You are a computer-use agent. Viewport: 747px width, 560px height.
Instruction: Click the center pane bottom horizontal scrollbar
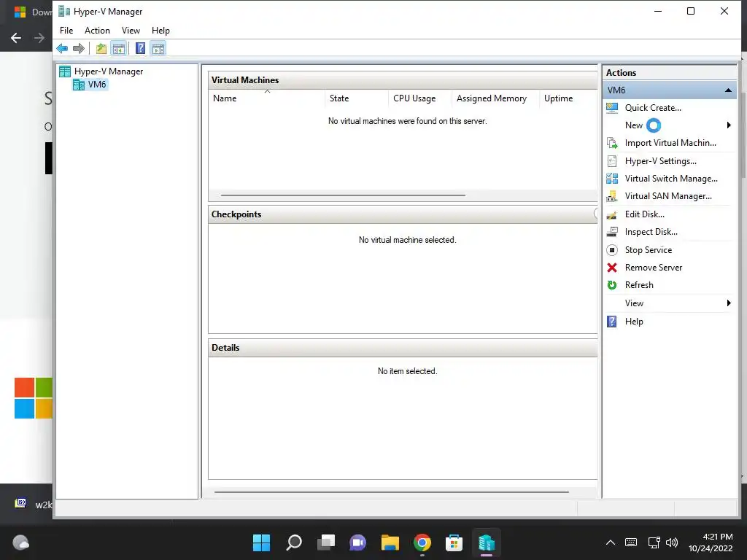pyautogui.click(x=392, y=492)
